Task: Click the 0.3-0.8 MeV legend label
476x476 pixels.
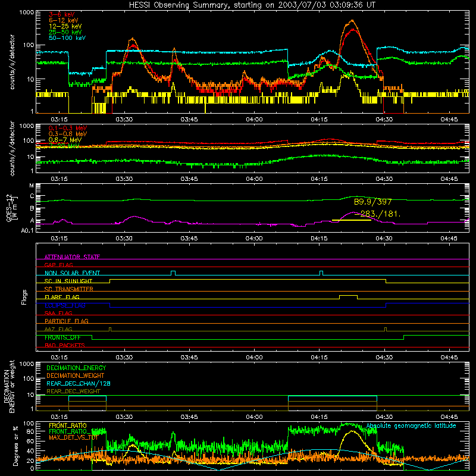Action: point(68,134)
